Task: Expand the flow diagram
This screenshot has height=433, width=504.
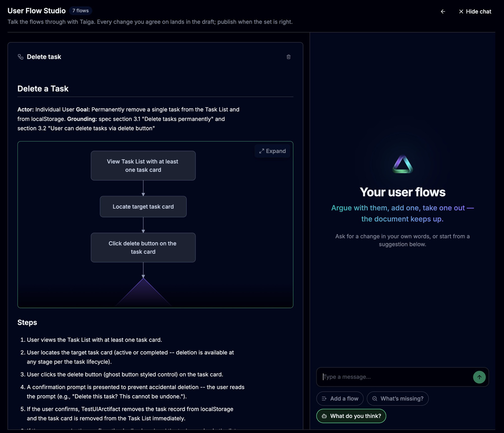Action: (272, 151)
